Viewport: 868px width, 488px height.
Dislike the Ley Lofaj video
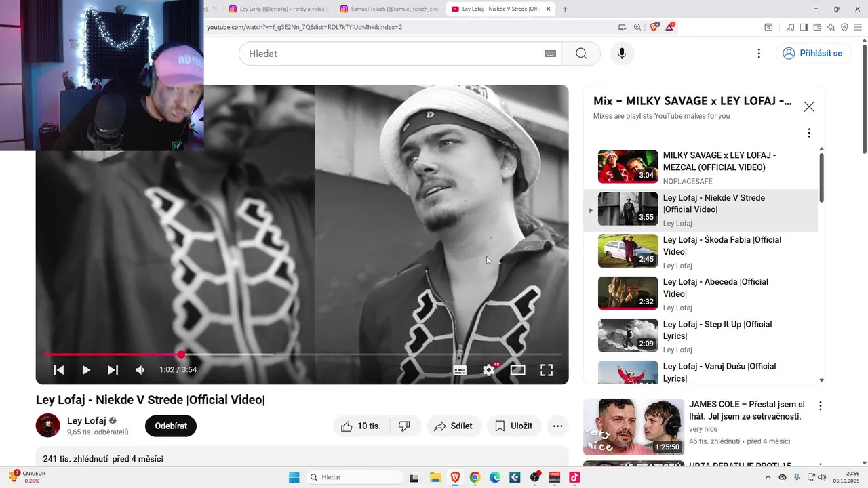click(405, 426)
